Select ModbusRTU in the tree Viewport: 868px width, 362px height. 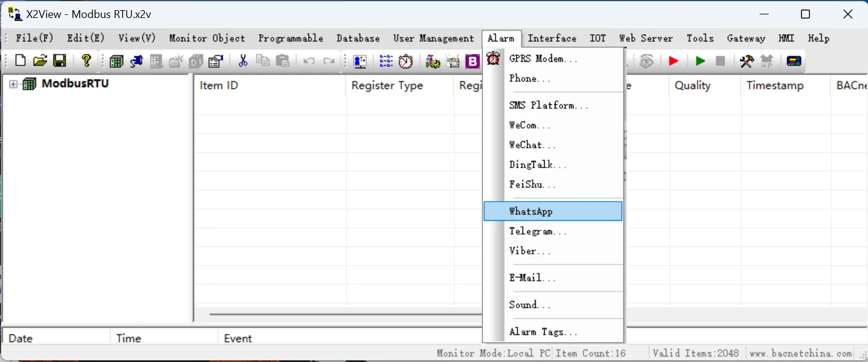click(x=75, y=84)
